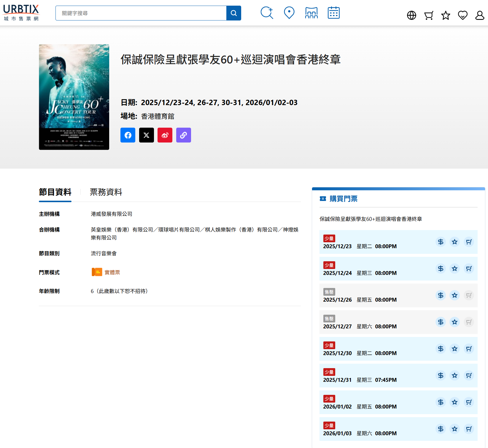The image size is (488, 448).
Task: Share event on X (Twitter)
Action: click(x=147, y=135)
